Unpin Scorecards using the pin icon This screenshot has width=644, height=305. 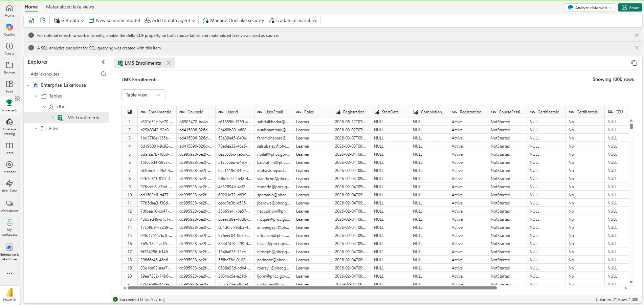pyautogui.click(x=17, y=99)
